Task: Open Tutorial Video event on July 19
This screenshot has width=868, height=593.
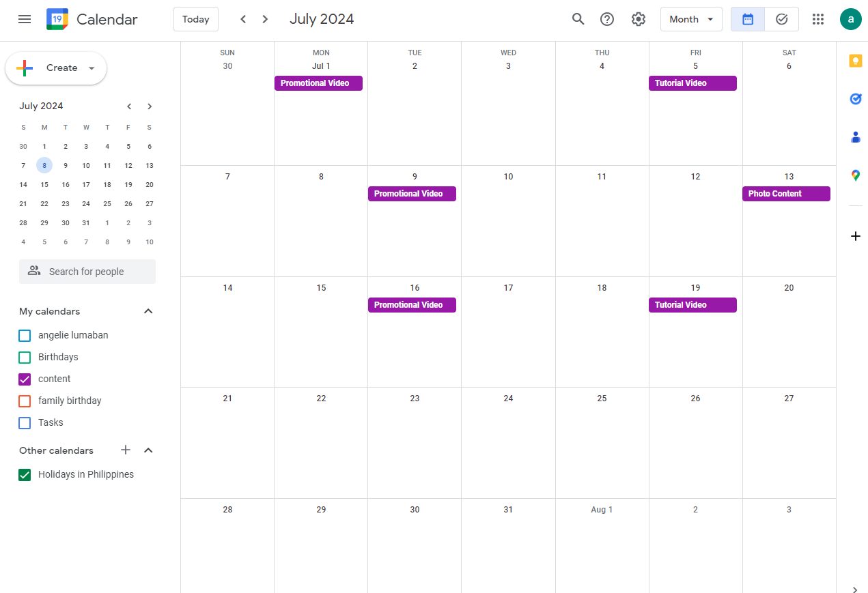Action: [x=692, y=305]
